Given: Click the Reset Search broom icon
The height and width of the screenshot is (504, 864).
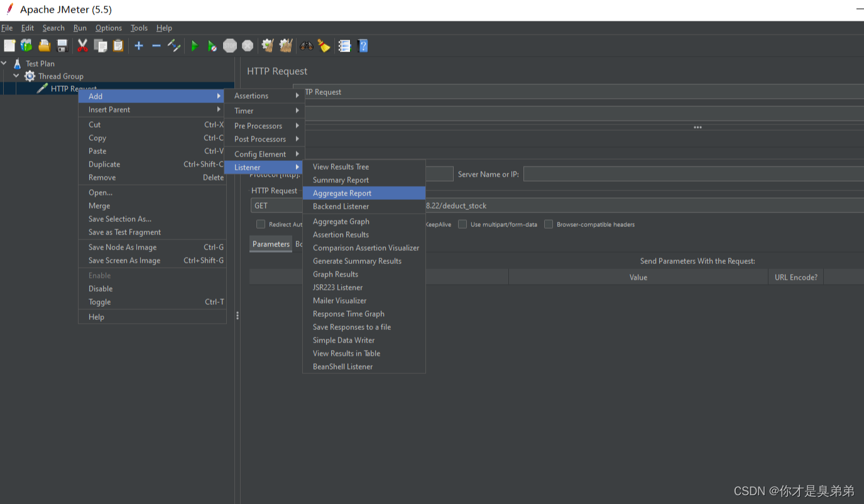Looking at the screenshot, I should pyautogui.click(x=324, y=45).
